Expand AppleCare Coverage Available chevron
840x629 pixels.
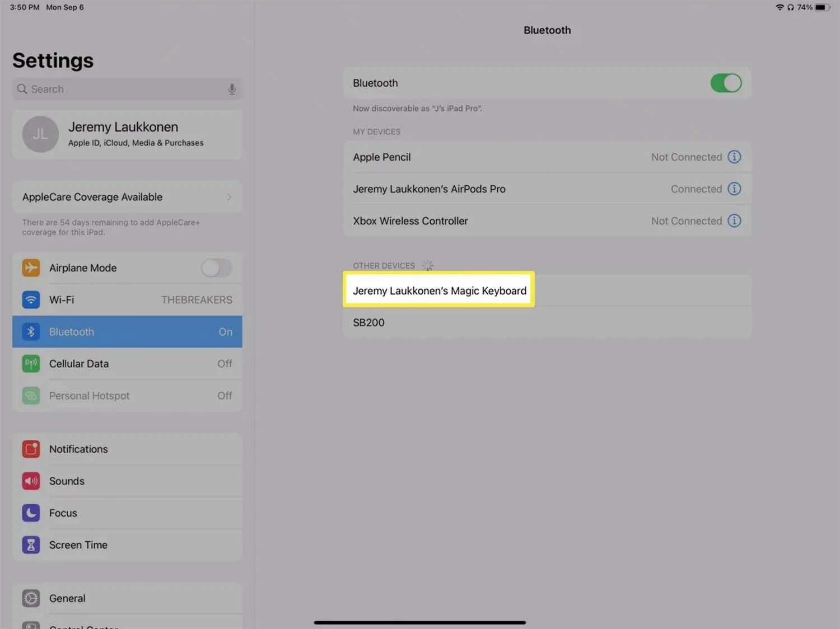coord(229,197)
